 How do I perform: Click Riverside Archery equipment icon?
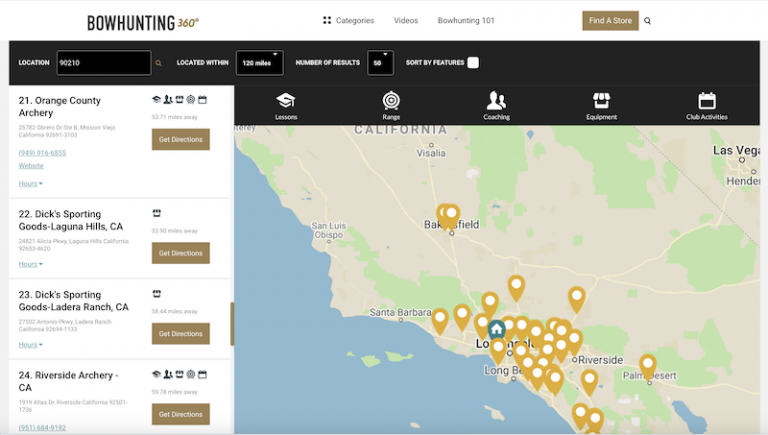coord(179,374)
